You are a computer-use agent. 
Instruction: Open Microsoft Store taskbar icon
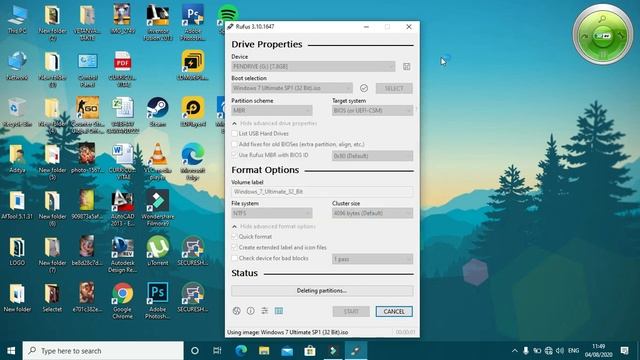[310, 351]
